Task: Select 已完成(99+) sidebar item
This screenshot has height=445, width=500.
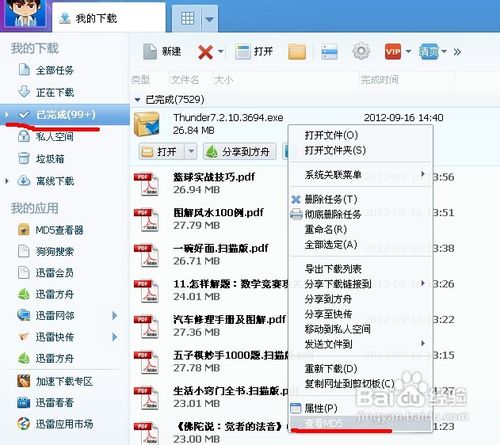Action: (x=65, y=115)
